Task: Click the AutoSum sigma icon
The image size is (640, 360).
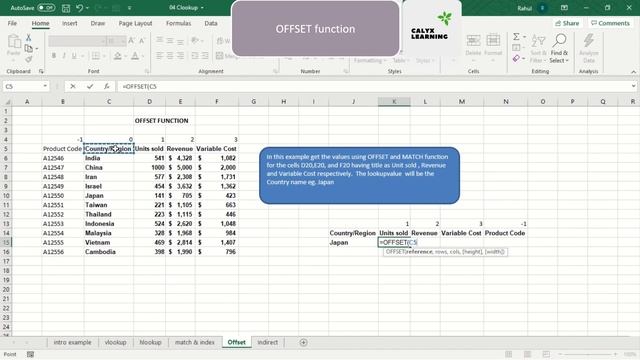Action: pos(516,37)
